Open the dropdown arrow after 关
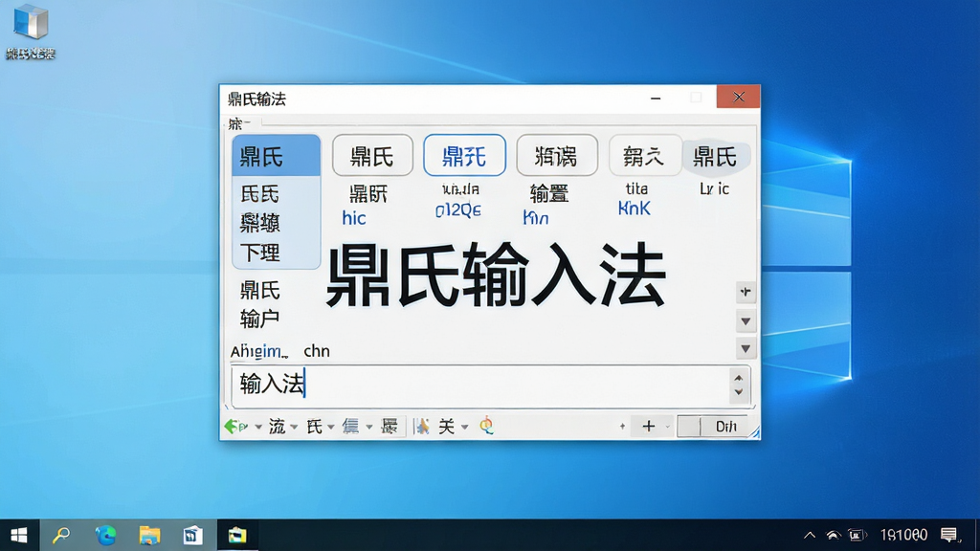The width and height of the screenshot is (980, 551). [x=465, y=428]
